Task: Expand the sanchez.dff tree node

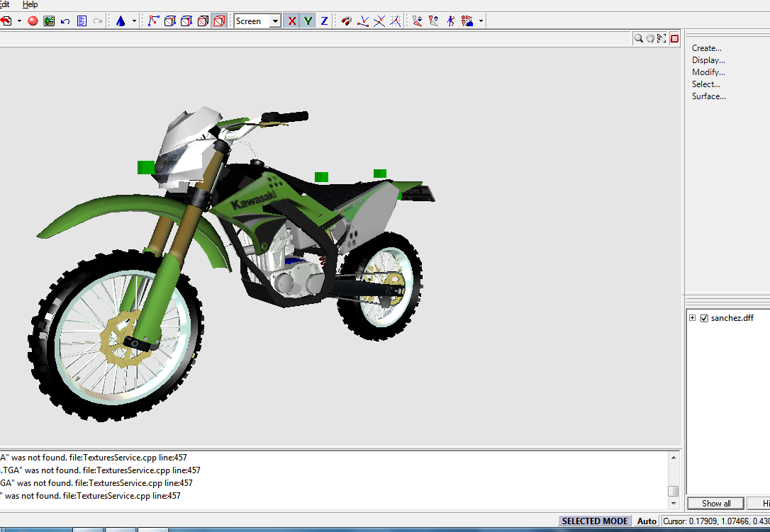Action: point(693,318)
